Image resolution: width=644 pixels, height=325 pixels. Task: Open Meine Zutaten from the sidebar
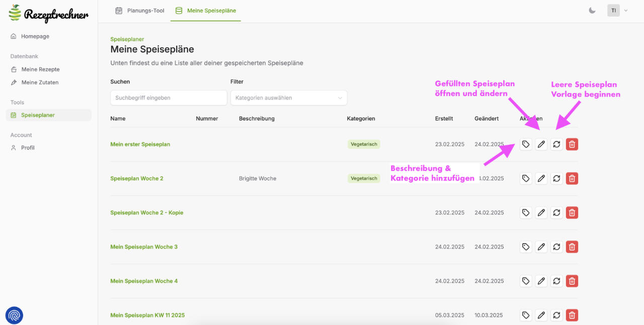pos(40,83)
